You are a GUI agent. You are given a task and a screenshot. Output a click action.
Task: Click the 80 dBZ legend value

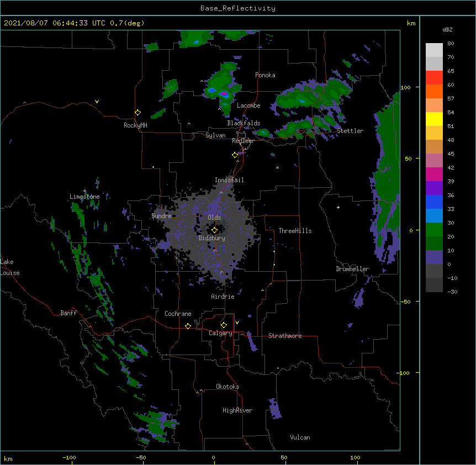pos(451,44)
